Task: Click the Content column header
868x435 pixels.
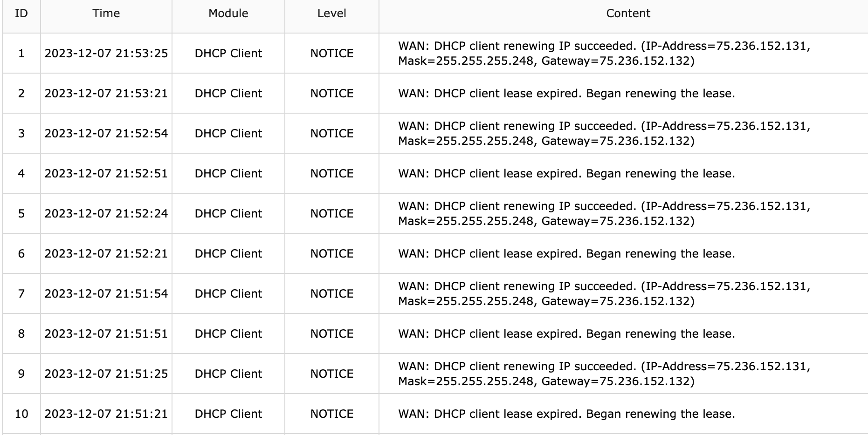Action: pos(628,14)
